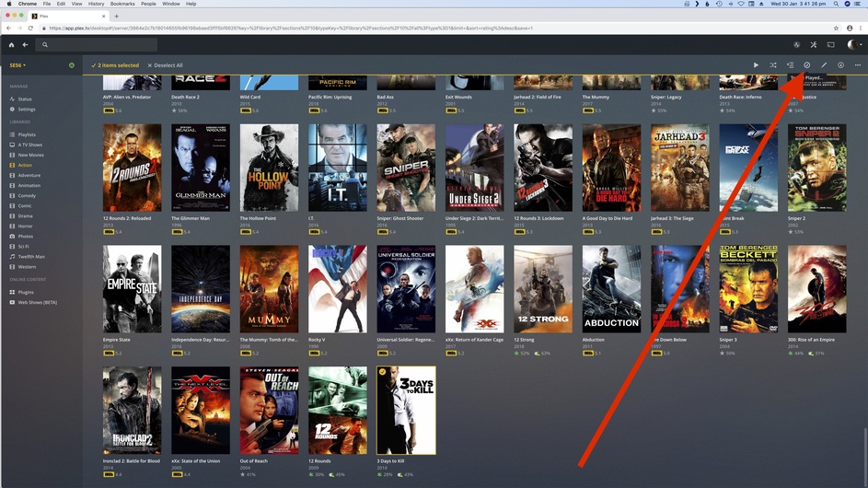Open the Action library

click(25, 165)
